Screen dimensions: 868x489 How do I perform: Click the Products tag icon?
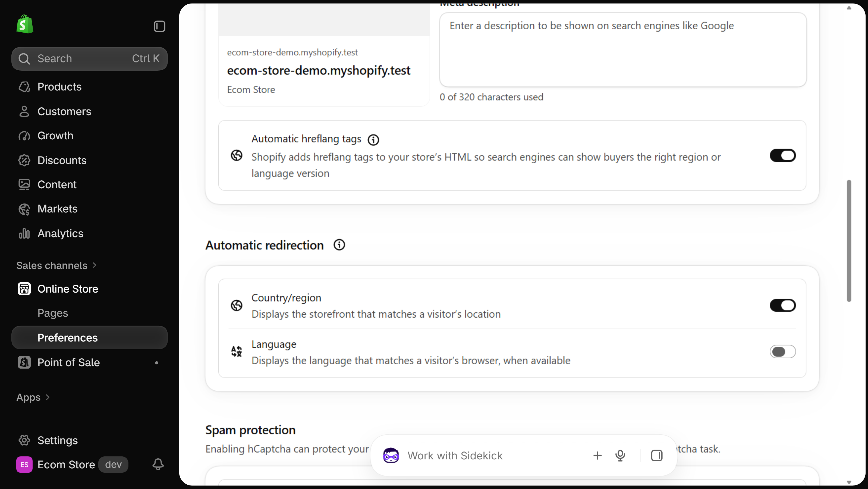(x=24, y=87)
